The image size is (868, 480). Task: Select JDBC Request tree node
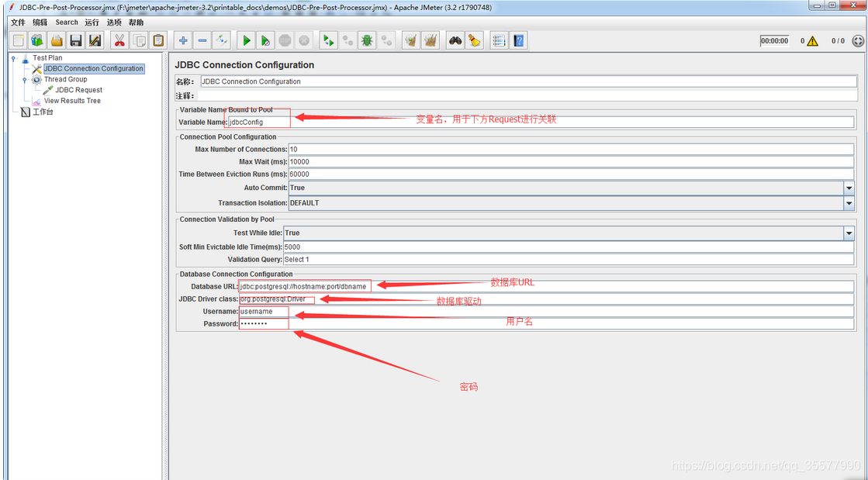pos(78,90)
